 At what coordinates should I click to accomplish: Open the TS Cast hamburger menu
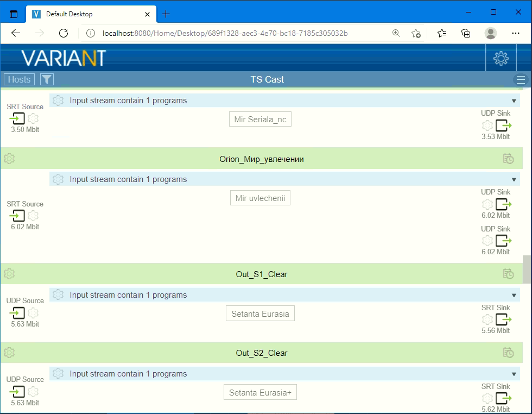(521, 80)
